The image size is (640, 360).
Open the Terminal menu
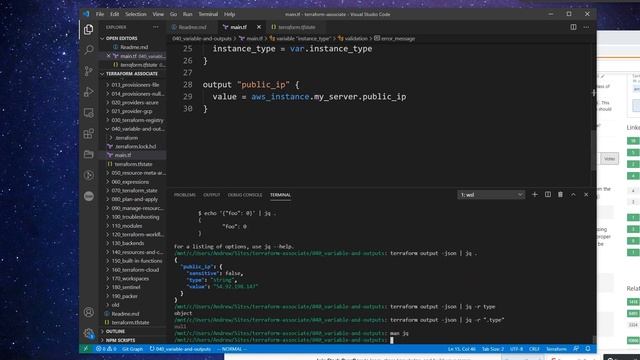208,14
